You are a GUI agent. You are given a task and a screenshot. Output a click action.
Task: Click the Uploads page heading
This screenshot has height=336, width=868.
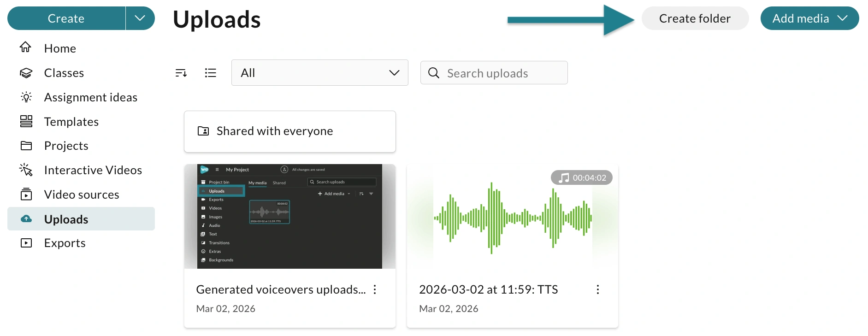[217, 19]
